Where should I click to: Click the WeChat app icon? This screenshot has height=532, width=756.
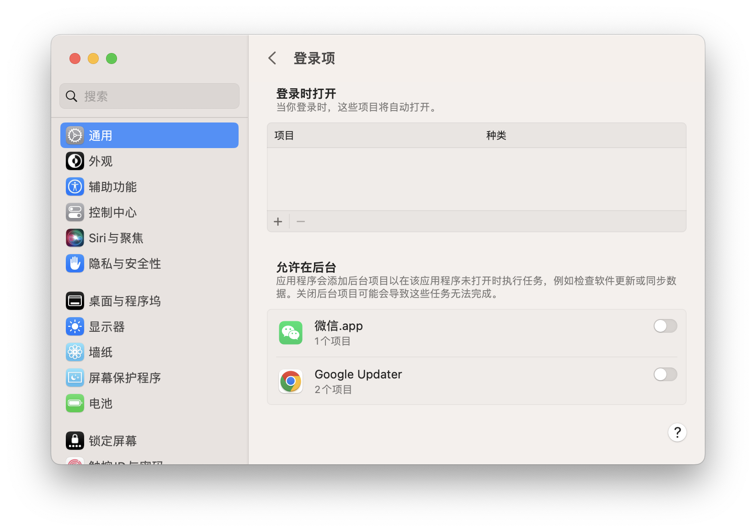(291, 333)
